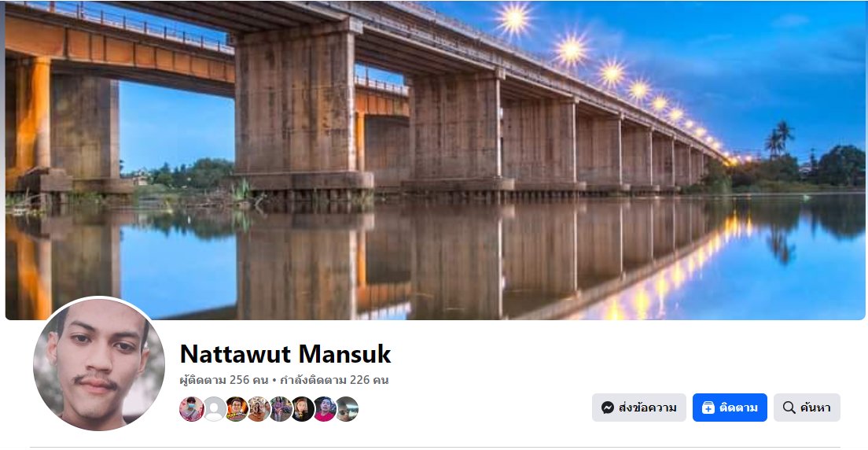
Task: Open follower avatar with dark black background
Action: point(303,409)
